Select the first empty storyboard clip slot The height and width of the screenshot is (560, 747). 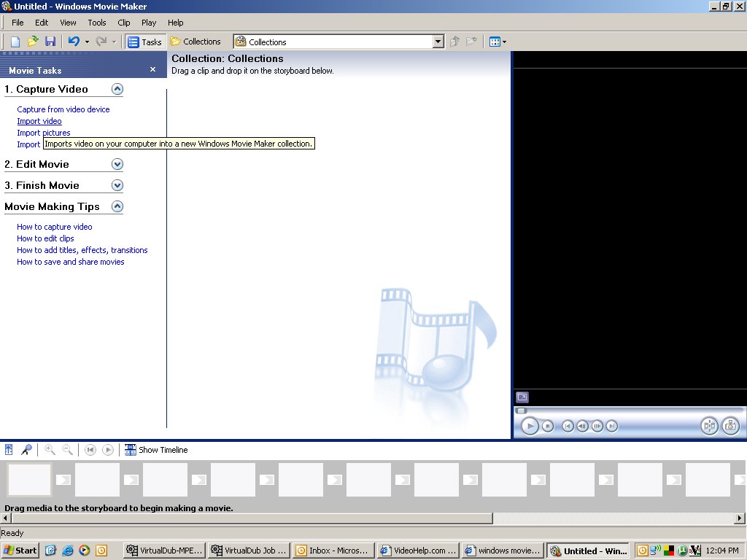[x=29, y=480]
